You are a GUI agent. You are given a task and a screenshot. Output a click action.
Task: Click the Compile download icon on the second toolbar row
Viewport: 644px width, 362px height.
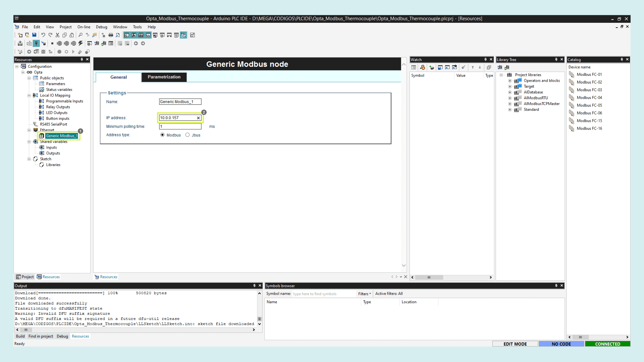[x=20, y=44]
